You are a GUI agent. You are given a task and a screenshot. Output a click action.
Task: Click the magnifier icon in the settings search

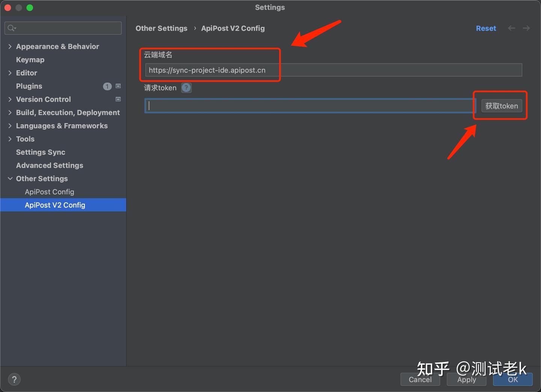12,28
